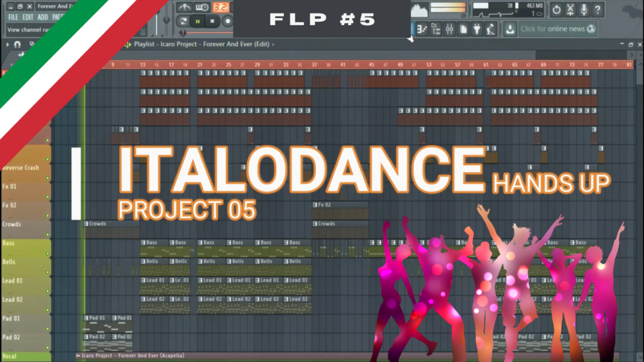644x362 pixels.
Task: Mute the Bass track
Action: tap(47, 254)
